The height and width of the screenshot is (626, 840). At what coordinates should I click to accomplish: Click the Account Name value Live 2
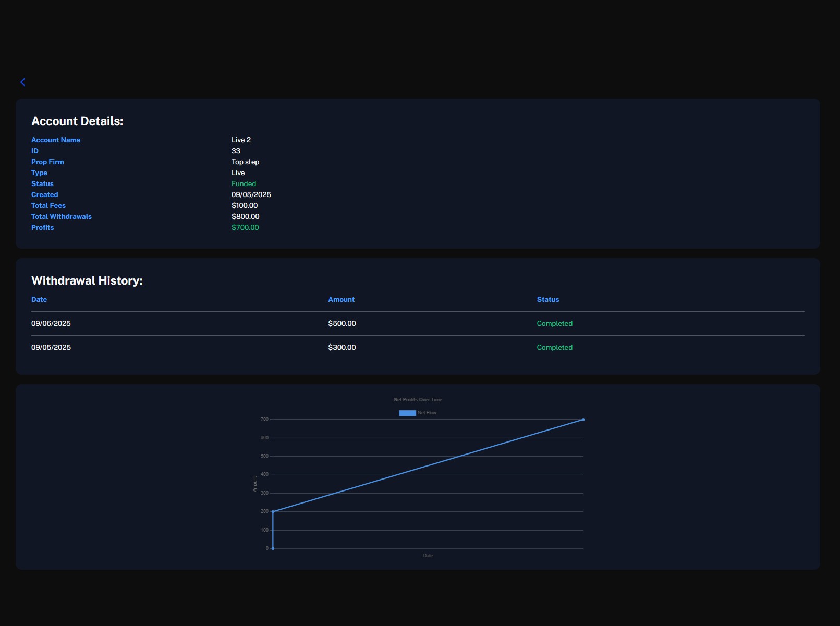(x=241, y=140)
